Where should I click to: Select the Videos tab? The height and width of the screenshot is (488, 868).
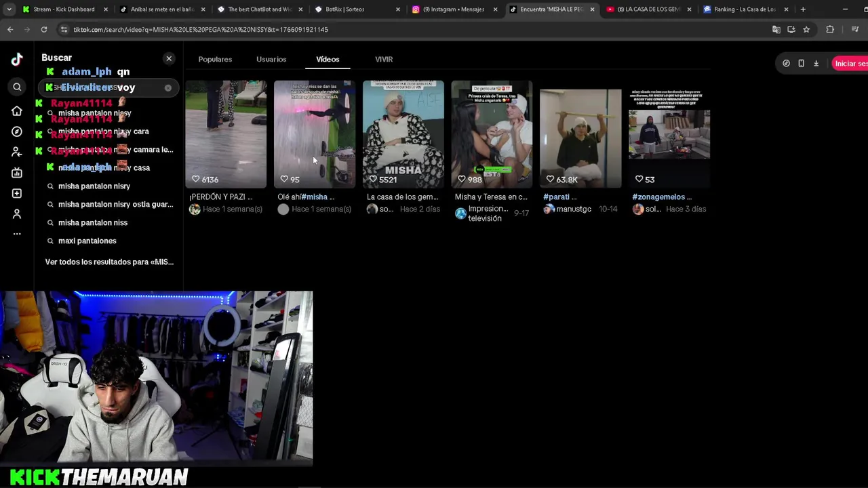[328, 59]
